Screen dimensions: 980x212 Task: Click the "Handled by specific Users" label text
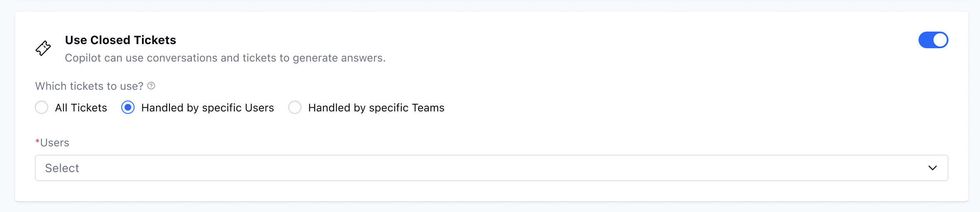[x=208, y=108]
